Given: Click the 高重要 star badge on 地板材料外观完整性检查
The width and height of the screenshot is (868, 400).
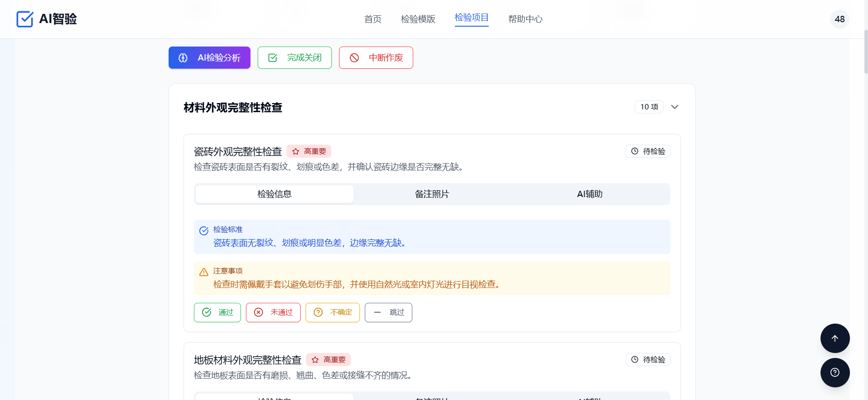Looking at the screenshot, I should 328,360.
